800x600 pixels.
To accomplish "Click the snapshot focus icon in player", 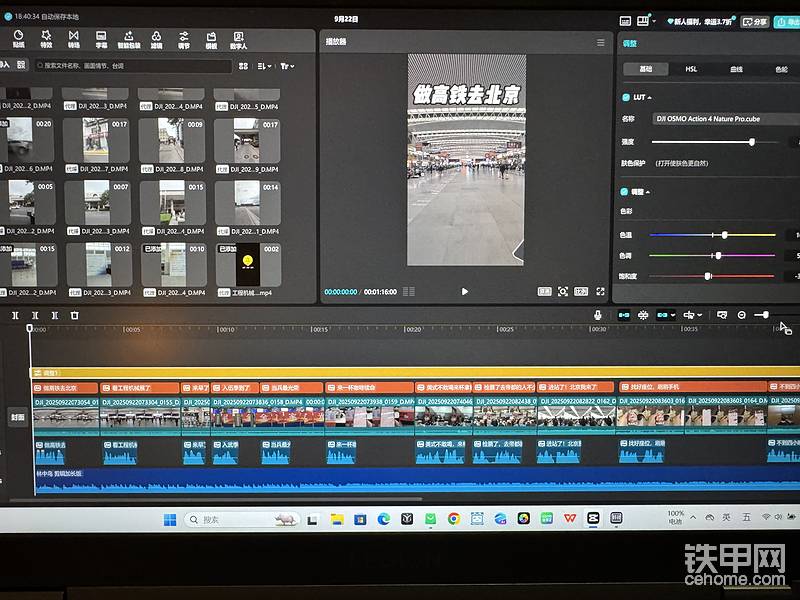I will (x=563, y=291).
